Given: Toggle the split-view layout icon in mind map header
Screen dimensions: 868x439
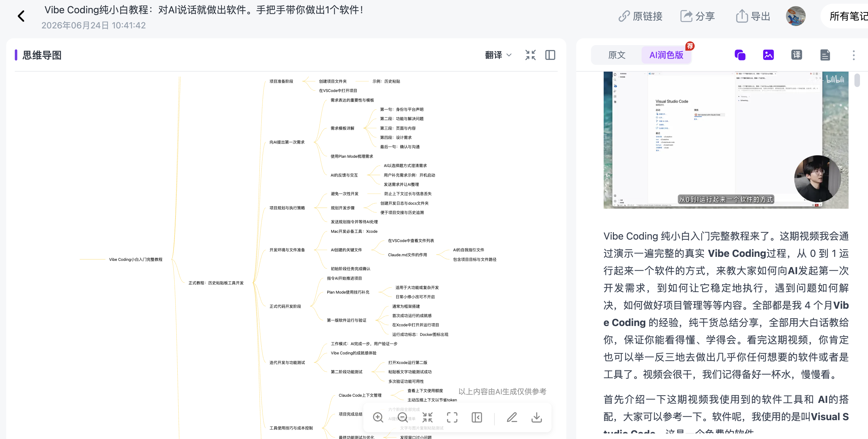Looking at the screenshot, I should pos(550,55).
